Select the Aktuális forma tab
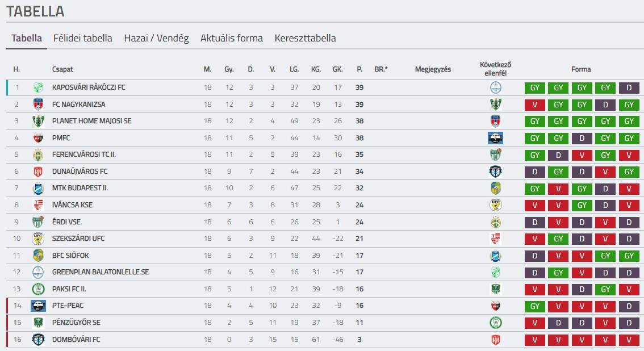 (x=232, y=39)
